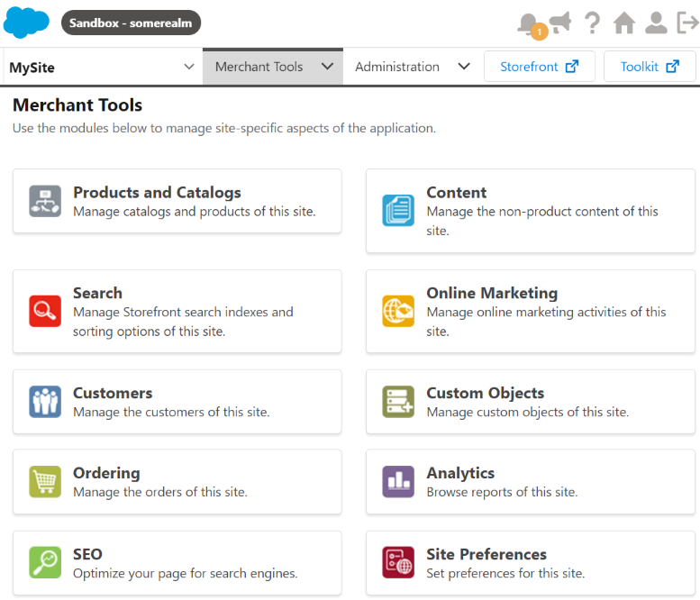Click the Custom Objects module title
The image size is (700, 600).
point(485,393)
